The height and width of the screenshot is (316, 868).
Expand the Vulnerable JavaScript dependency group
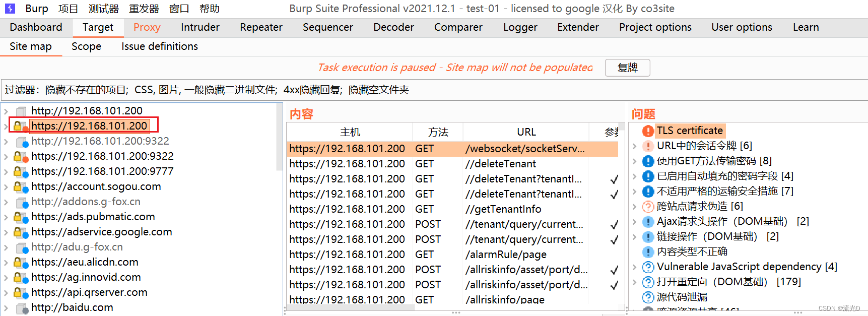pyautogui.click(x=635, y=267)
